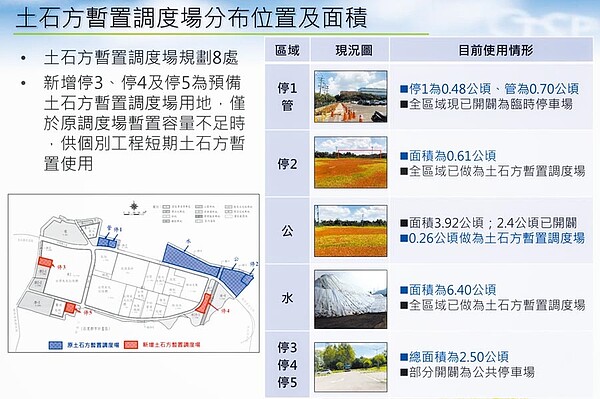The image size is (600, 399).
Task: Click the red 停3 label on the map
Action: coord(62,267)
